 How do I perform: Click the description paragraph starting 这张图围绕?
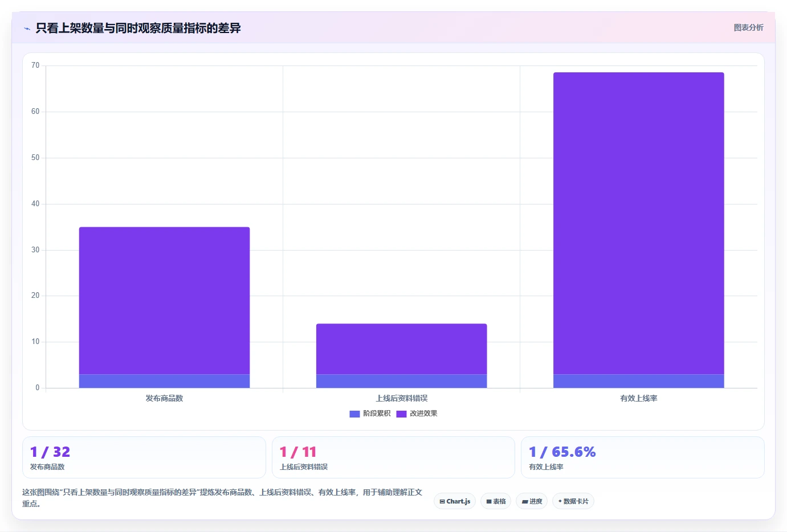pyautogui.click(x=222, y=498)
